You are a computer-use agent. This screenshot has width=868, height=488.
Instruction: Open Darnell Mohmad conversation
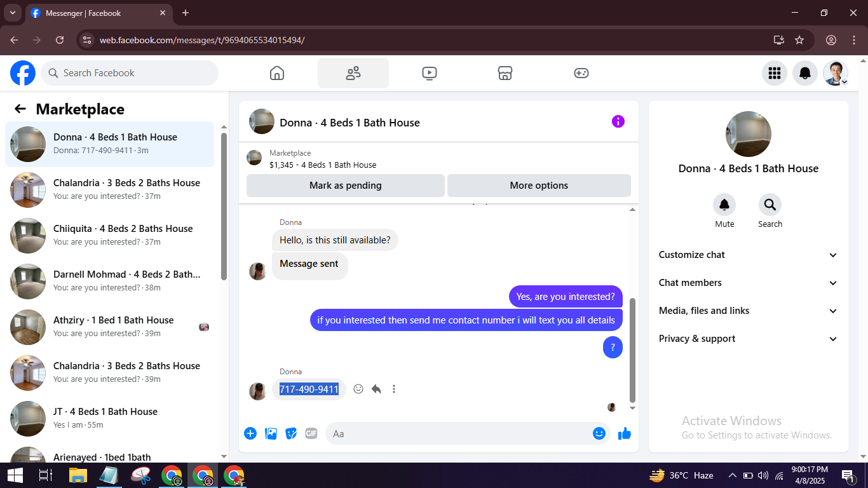click(110, 281)
